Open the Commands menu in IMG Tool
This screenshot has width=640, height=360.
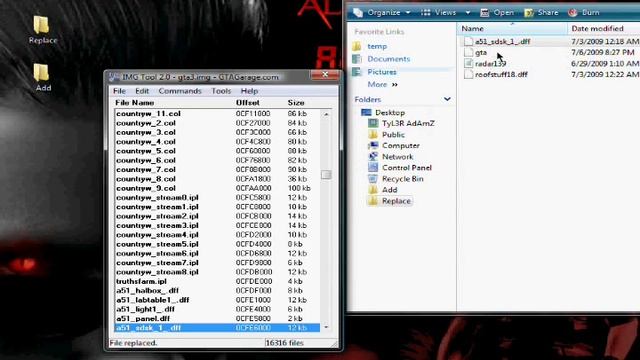(x=180, y=91)
